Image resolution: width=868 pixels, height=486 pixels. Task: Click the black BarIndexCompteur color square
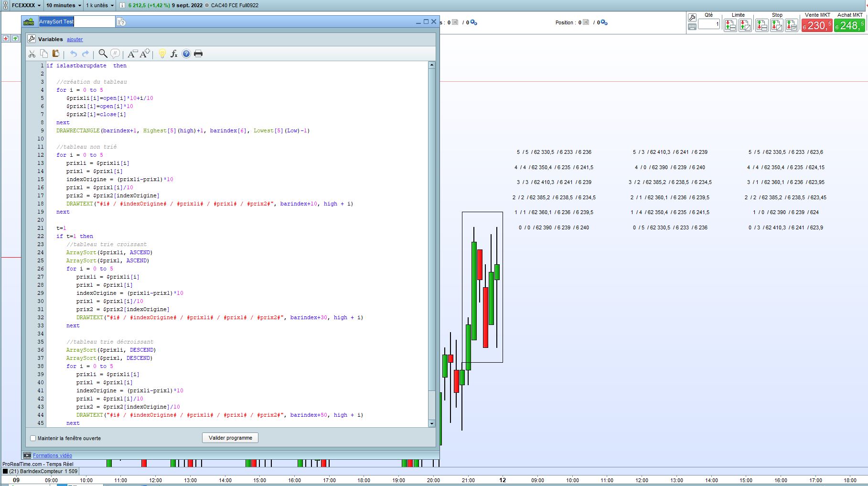[5, 471]
